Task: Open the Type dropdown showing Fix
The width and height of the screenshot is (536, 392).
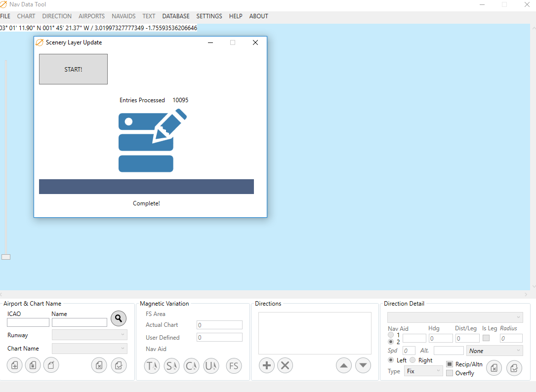Action: point(423,371)
